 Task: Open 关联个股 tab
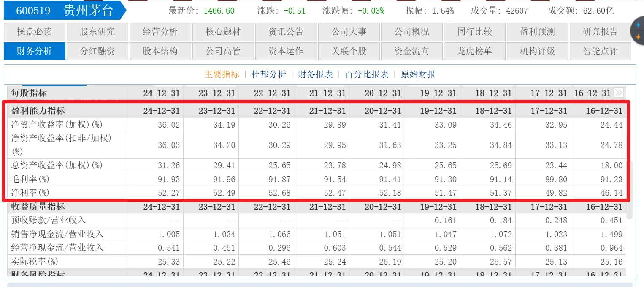pyautogui.click(x=349, y=51)
